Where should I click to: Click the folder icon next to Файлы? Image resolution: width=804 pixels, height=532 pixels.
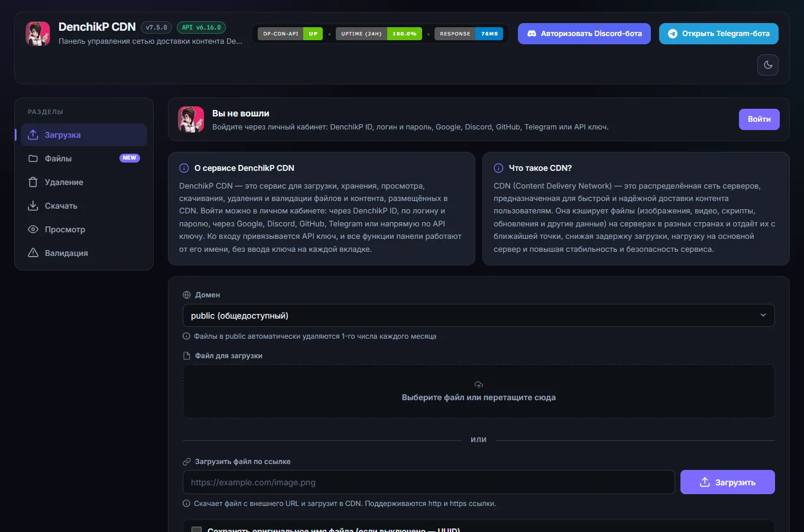(33, 158)
